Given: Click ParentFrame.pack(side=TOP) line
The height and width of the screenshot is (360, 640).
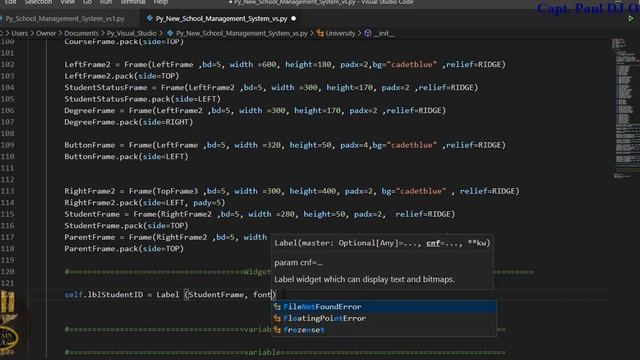Looking at the screenshot, I should [x=124, y=249].
